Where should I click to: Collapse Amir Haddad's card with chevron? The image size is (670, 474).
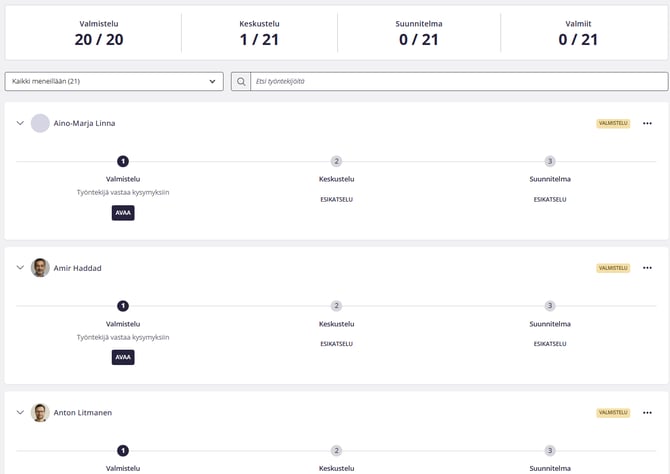coord(20,268)
